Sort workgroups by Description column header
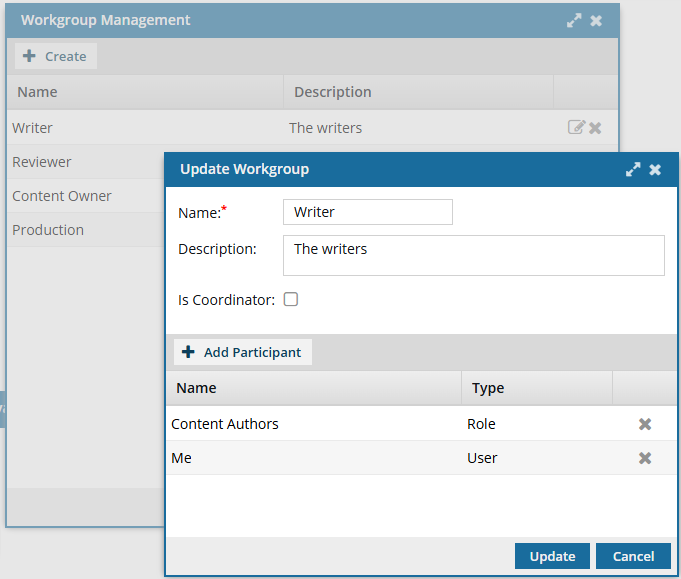 (x=333, y=92)
